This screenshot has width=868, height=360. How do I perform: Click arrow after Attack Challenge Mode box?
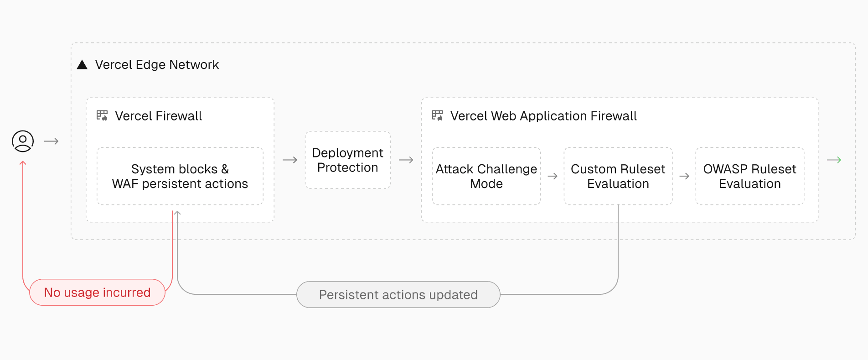pyautogui.click(x=553, y=176)
